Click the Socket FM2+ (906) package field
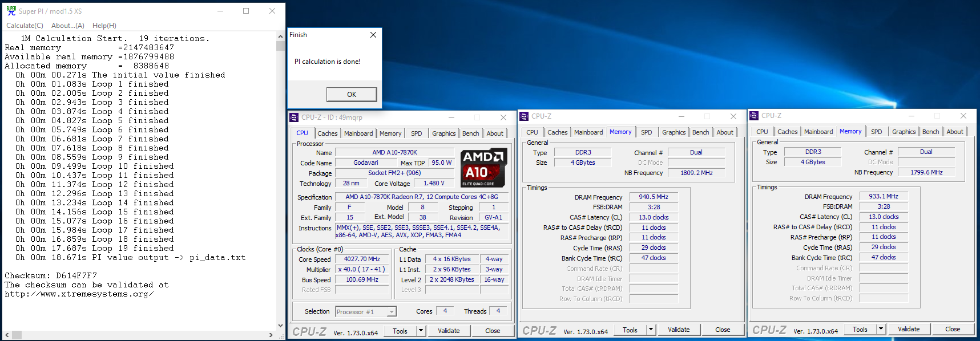 (394, 173)
